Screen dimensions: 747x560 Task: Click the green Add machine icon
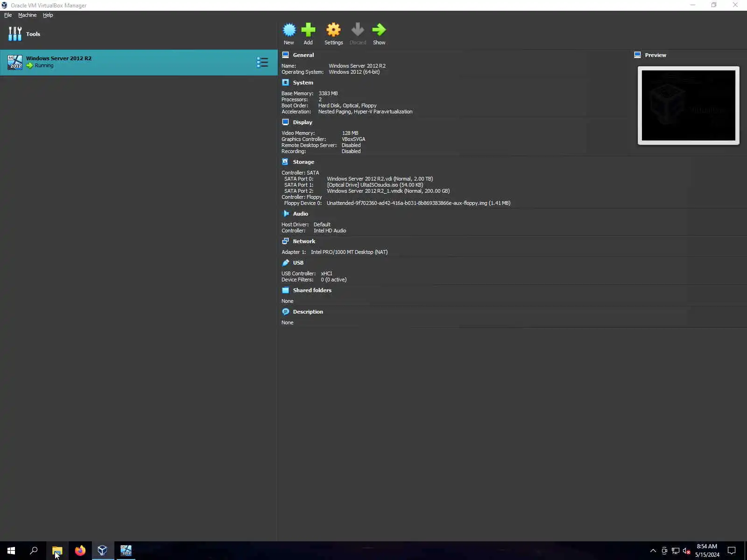[x=308, y=30]
